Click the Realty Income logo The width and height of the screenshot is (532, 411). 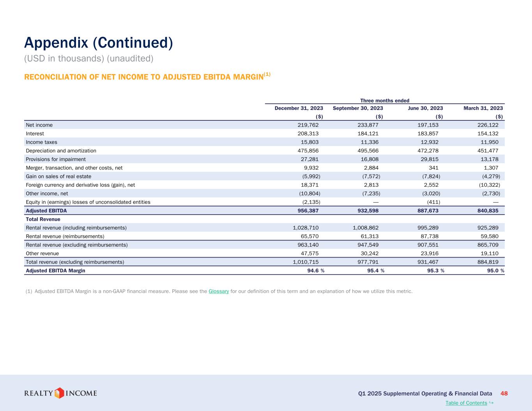60,393
